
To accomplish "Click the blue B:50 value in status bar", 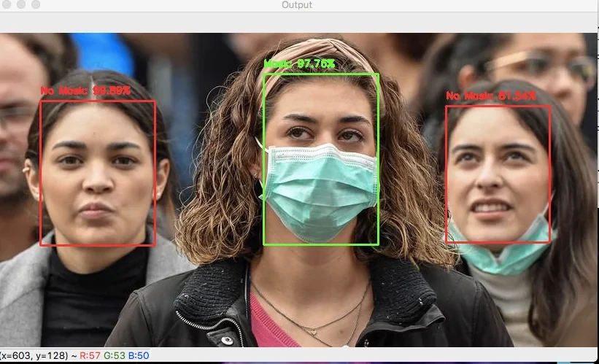I will tap(139, 356).
